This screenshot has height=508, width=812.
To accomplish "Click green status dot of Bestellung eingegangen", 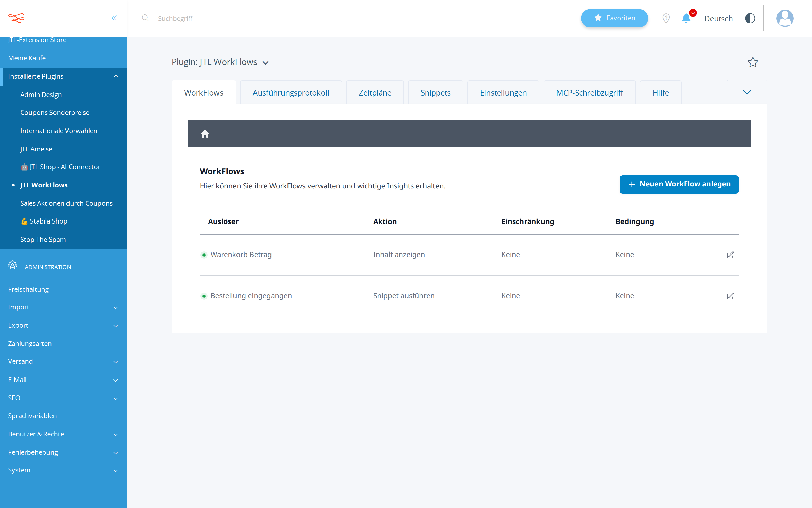I will pyautogui.click(x=204, y=296).
